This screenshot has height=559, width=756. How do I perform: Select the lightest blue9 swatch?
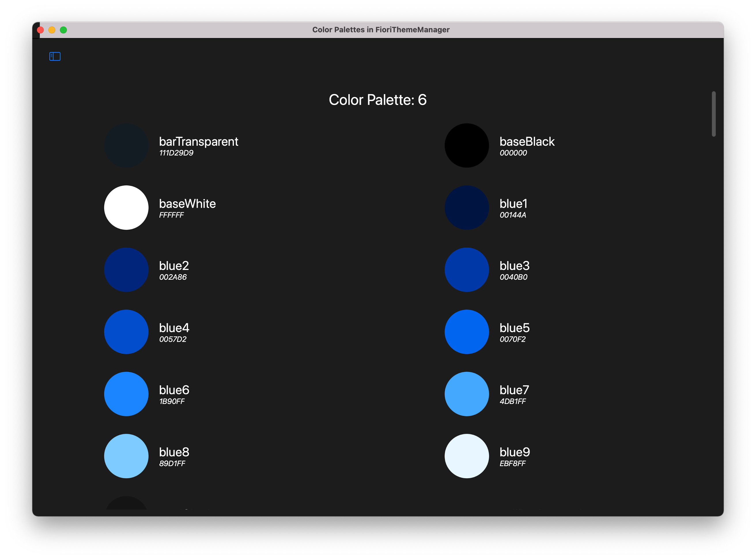click(466, 456)
